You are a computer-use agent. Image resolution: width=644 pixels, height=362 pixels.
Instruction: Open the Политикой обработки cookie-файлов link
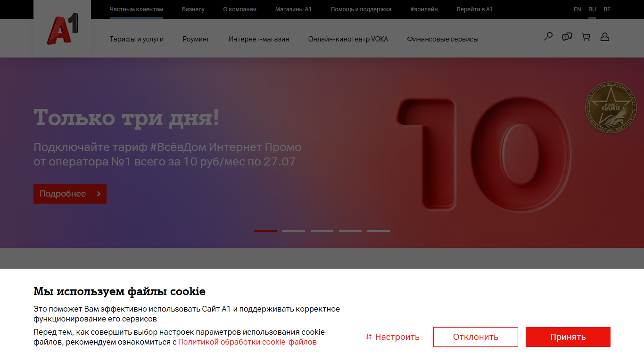248,342
